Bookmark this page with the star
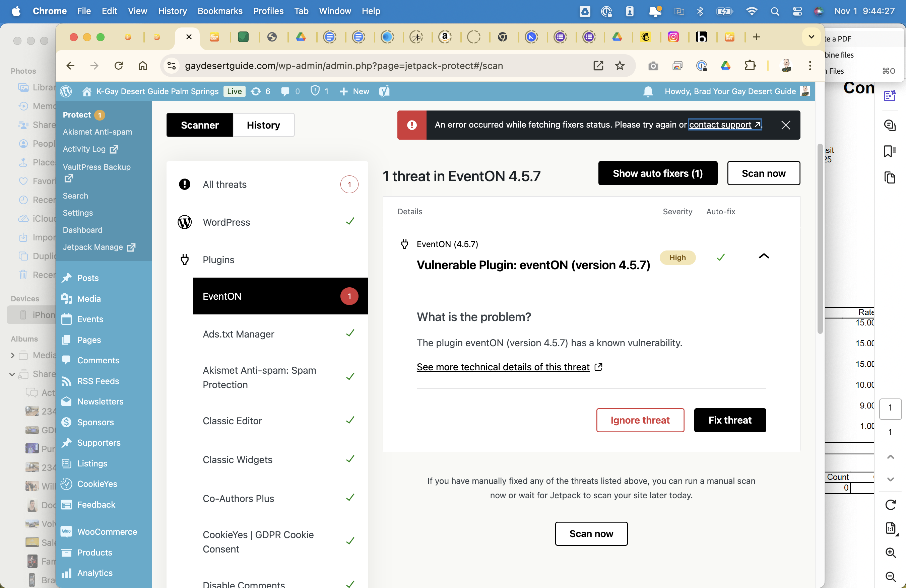 pyautogui.click(x=620, y=66)
